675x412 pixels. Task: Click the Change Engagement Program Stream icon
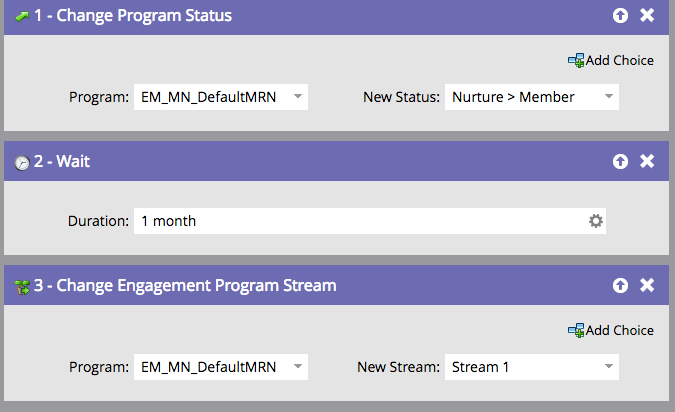point(21,287)
